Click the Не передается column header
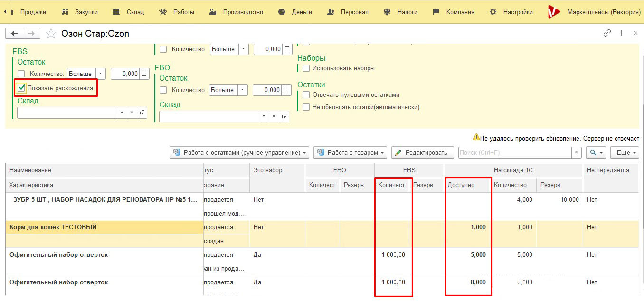 click(x=611, y=170)
